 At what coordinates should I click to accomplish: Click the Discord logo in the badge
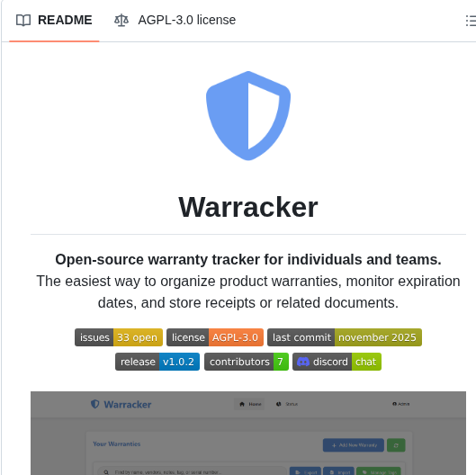[x=303, y=362]
